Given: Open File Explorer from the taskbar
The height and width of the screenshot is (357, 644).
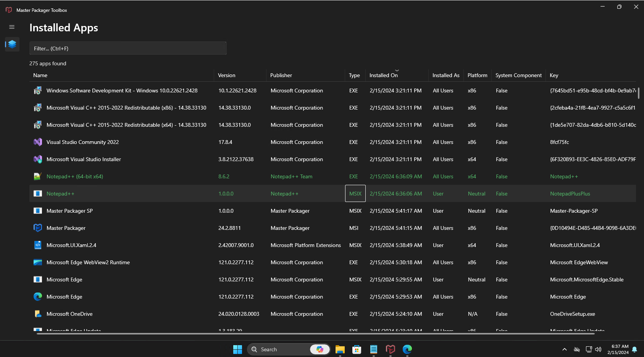Looking at the screenshot, I should (340, 349).
